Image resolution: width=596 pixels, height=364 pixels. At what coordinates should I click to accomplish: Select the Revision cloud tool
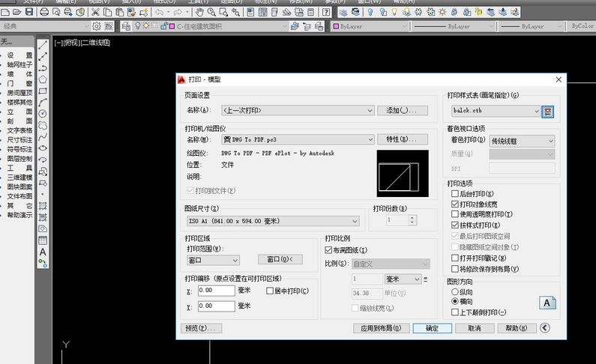tap(43, 125)
